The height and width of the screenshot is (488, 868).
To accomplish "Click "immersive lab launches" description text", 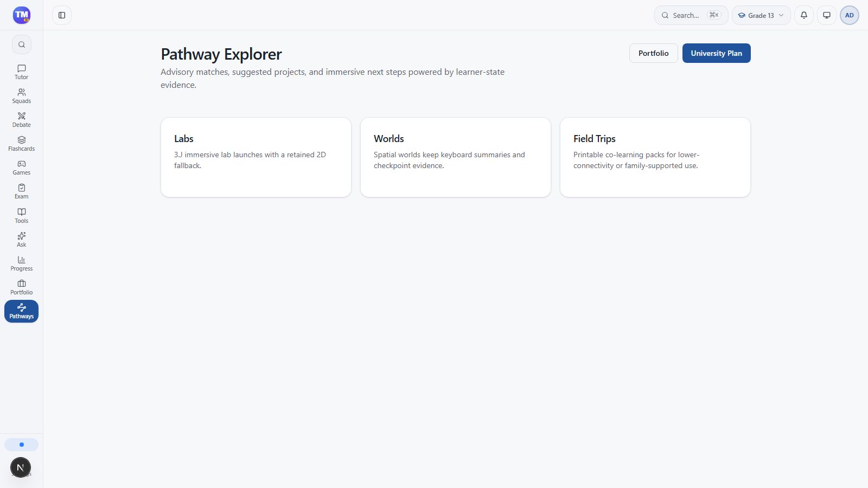I will pyautogui.click(x=250, y=160).
